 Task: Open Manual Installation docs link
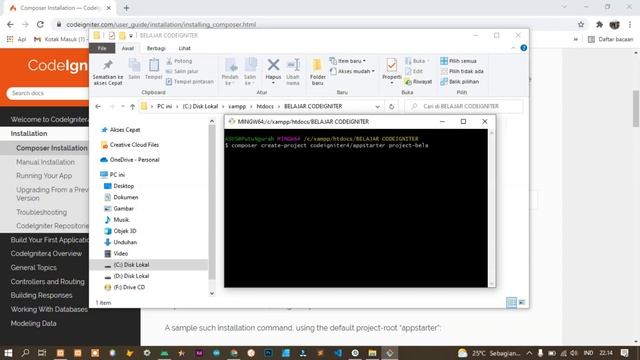[x=45, y=162]
